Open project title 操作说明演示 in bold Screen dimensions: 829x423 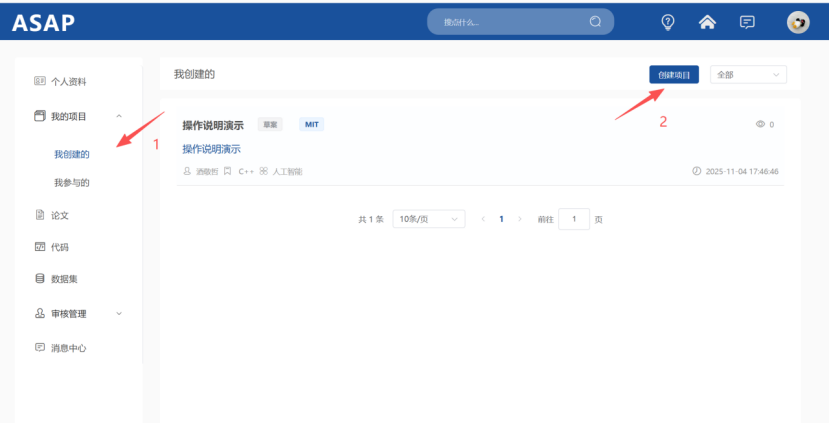pyautogui.click(x=213, y=125)
